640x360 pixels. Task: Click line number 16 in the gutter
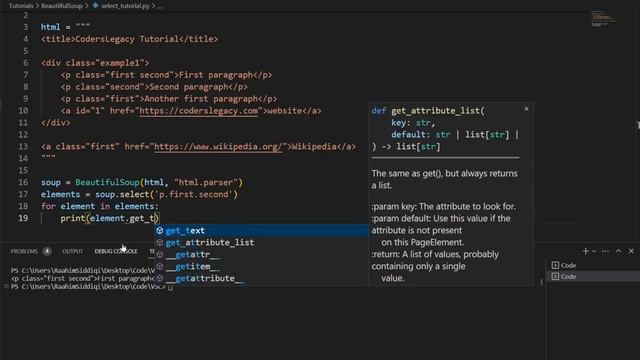point(23,182)
